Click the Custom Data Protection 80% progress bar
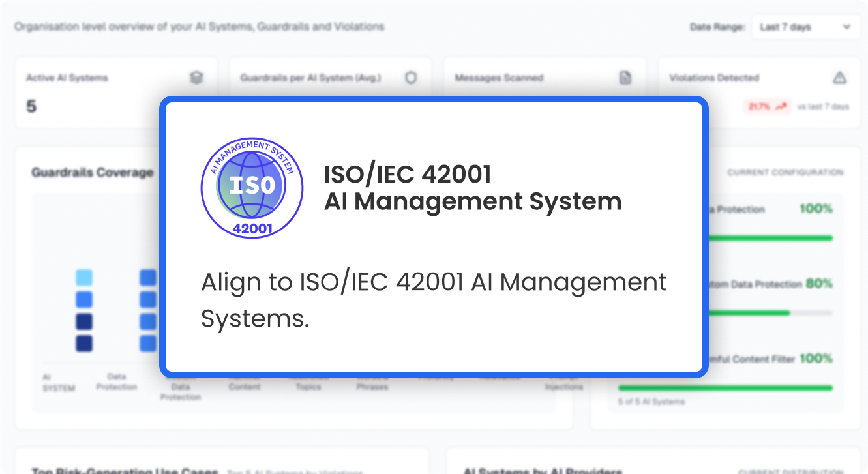 [770, 313]
